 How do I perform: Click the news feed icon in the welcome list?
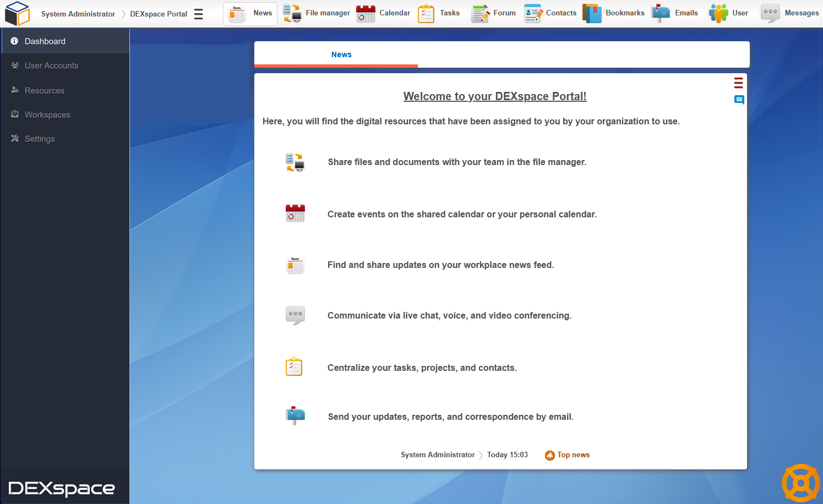pos(295,265)
